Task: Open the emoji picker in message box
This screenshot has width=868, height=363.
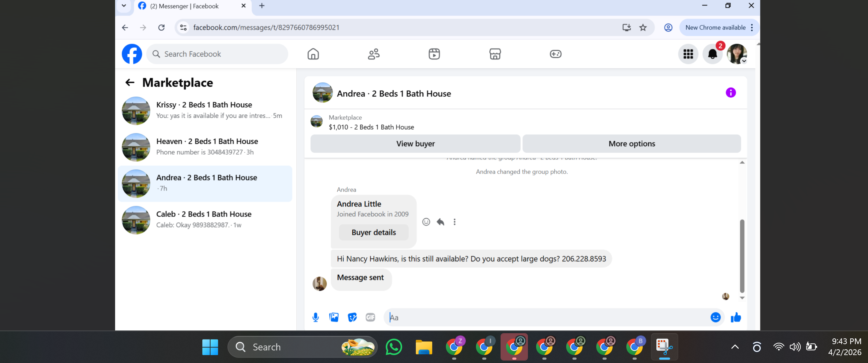Action: 715,317
